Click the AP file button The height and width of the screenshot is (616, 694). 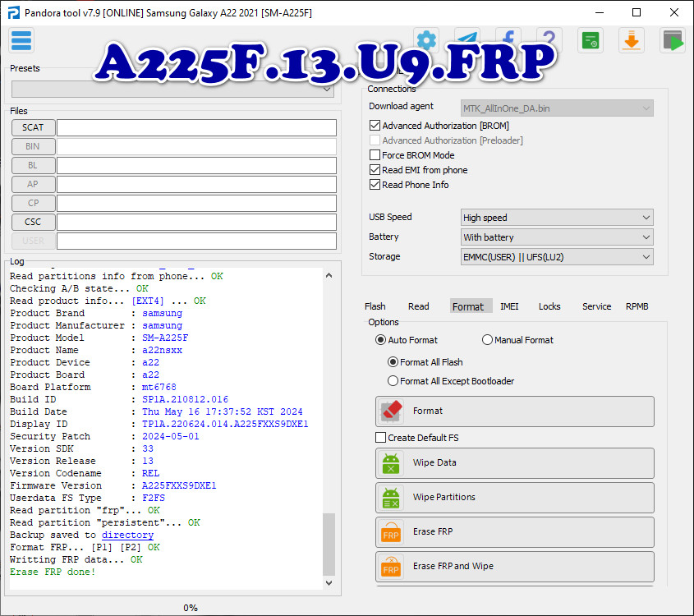[x=33, y=184]
